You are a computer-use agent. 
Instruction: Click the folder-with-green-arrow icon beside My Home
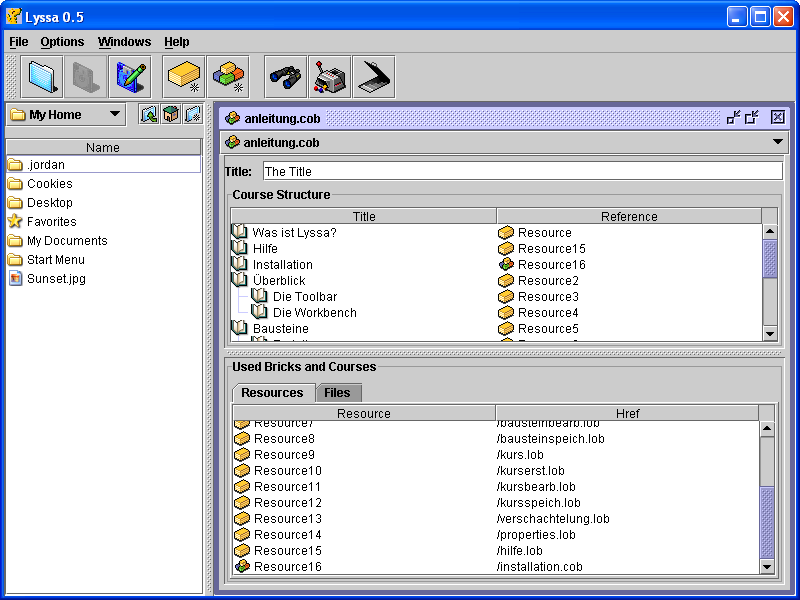click(149, 114)
